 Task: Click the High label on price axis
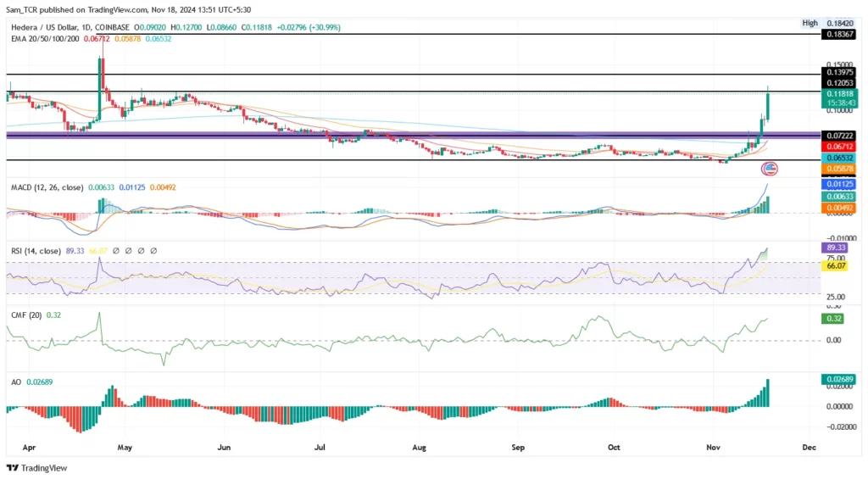click(810, 23)
